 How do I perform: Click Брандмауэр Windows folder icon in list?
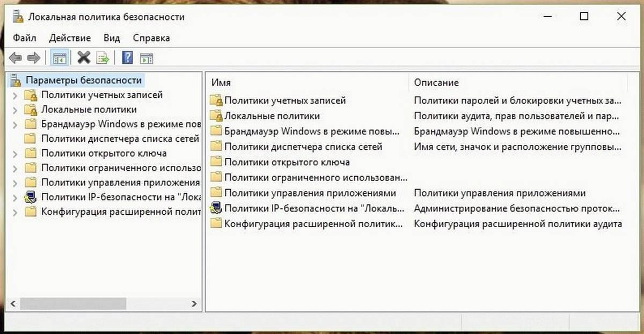point(216,131)
